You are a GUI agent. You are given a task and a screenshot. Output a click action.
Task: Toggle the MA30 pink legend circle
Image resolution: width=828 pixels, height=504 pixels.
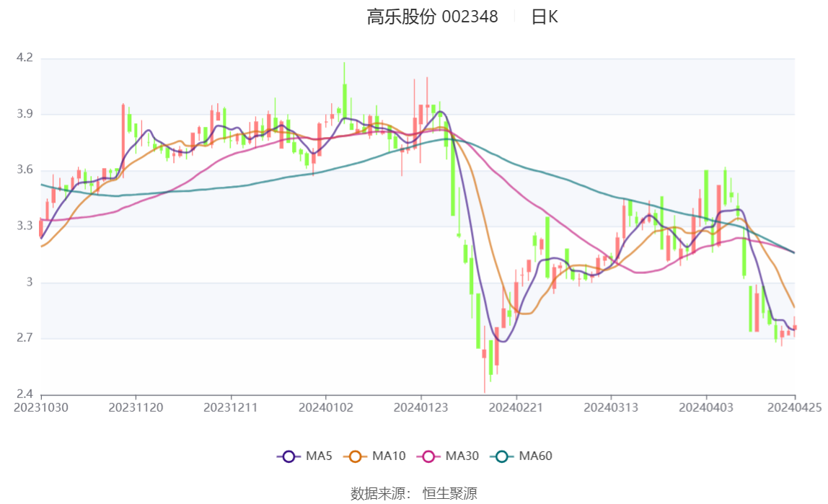tap(428, 456)
